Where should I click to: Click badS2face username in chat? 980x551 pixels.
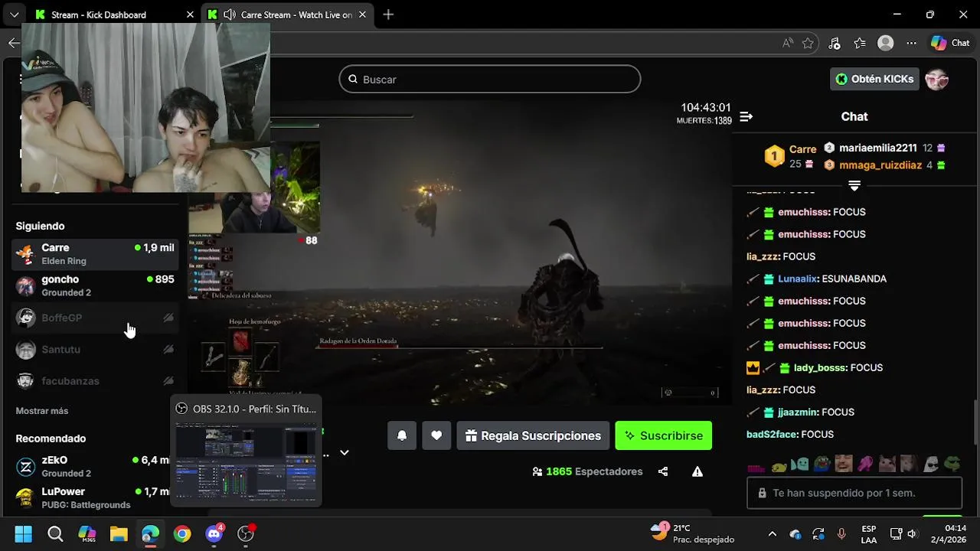772,434
